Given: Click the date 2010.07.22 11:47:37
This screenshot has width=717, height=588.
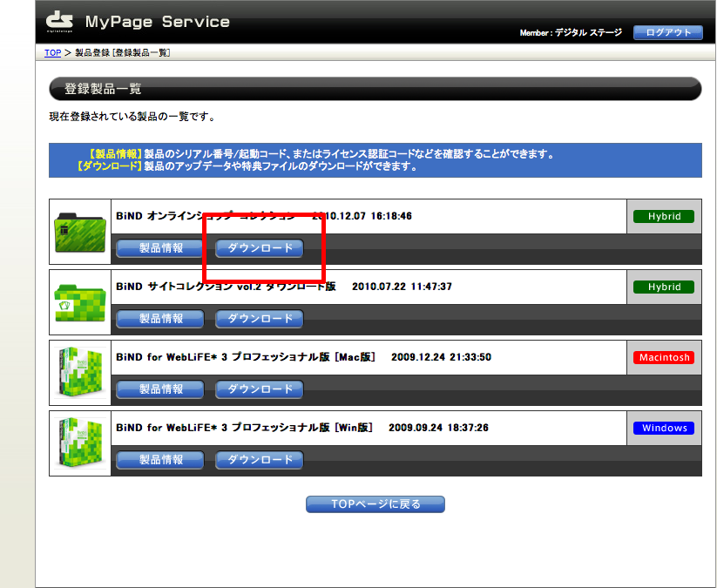Looking at the screenshot, I should pos(402,287).
